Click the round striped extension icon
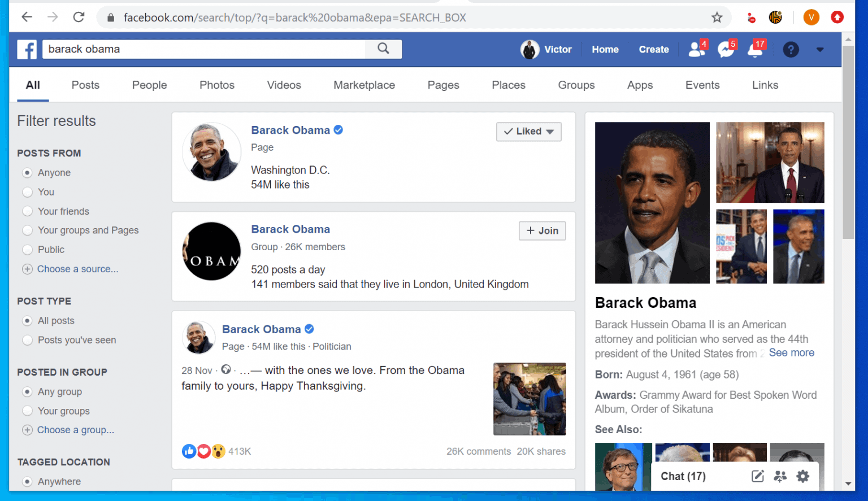868x501 pixels. tap(775, 18)
